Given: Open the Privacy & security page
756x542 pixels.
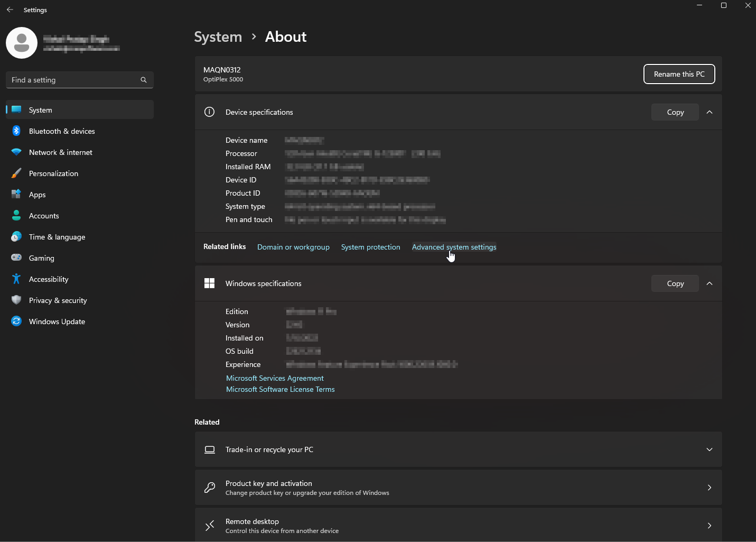Looking at the screenshot, I should 58,300.
